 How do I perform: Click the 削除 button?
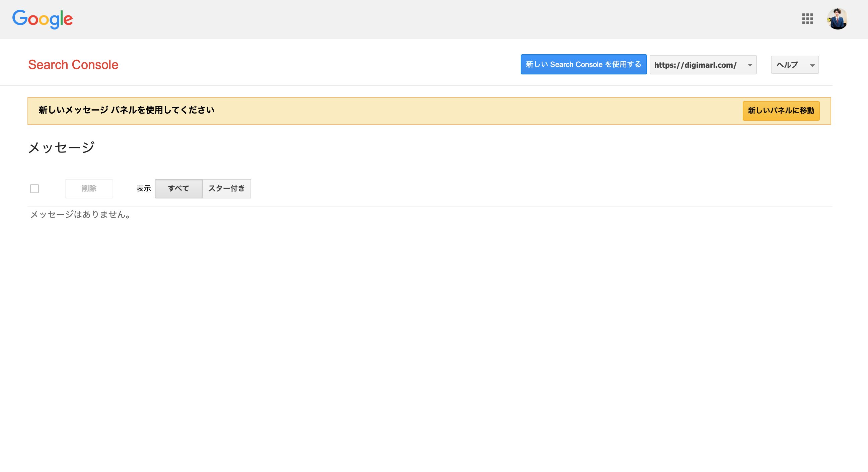(89, 189)
